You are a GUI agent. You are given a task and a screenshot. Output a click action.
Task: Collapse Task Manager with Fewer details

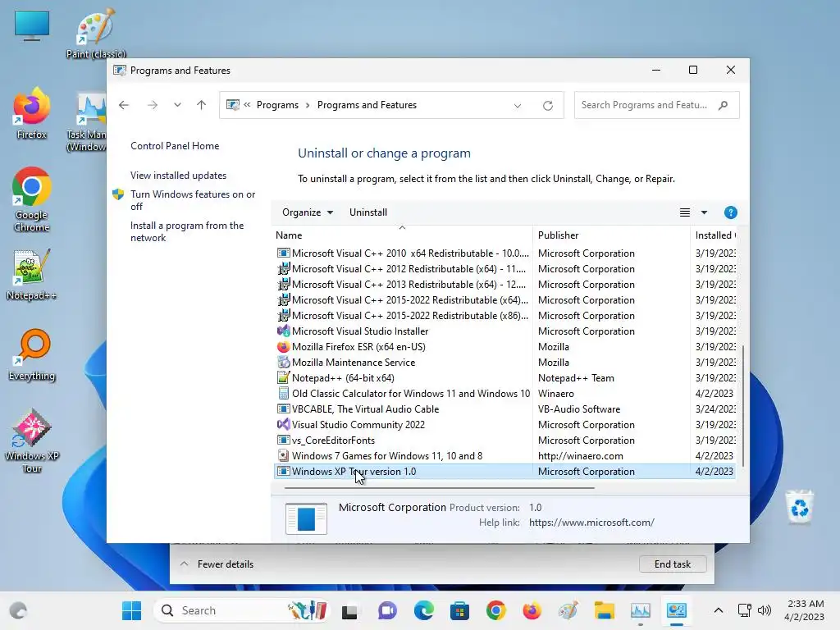217,564
